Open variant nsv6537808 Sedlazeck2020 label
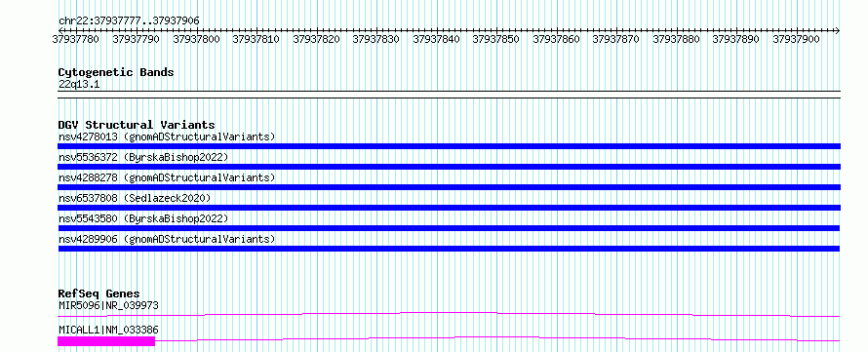 [135, 198]
